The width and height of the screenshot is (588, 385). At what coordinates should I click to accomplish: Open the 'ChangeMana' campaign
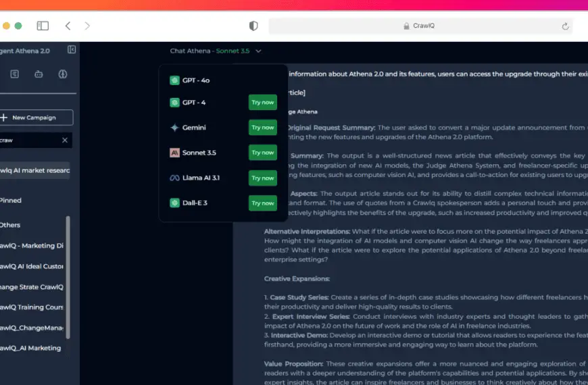click(32, 328)
